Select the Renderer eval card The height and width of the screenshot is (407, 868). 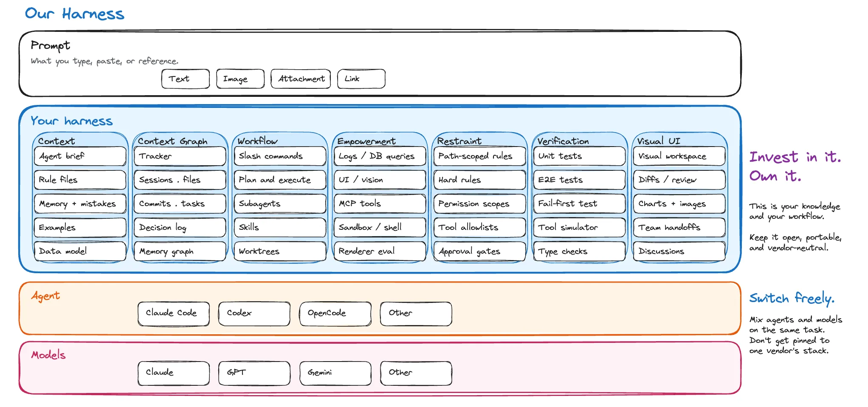coord(380,252)
